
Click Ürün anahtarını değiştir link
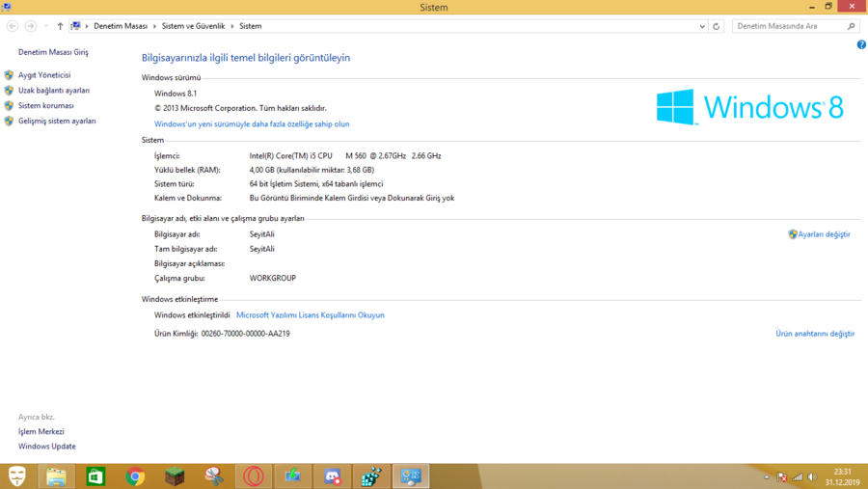(x=815, y=334)
